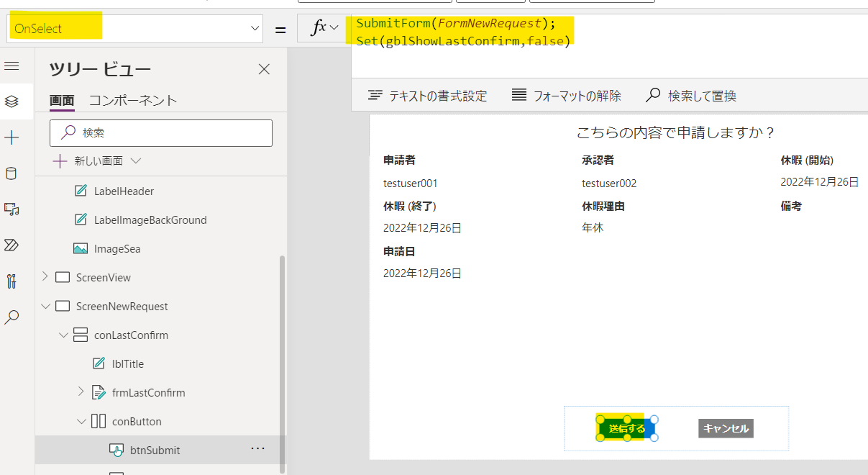
Task: Select the Tree view layers icon
Action: (x=12, y=101)
